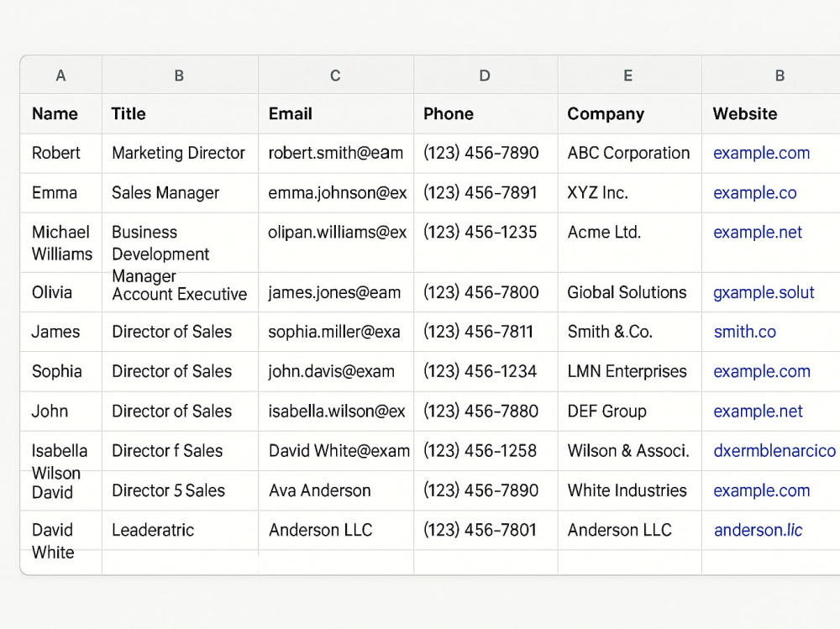Select column D header
The height and width of the screenshot is (629, 840).
[485, 75]
